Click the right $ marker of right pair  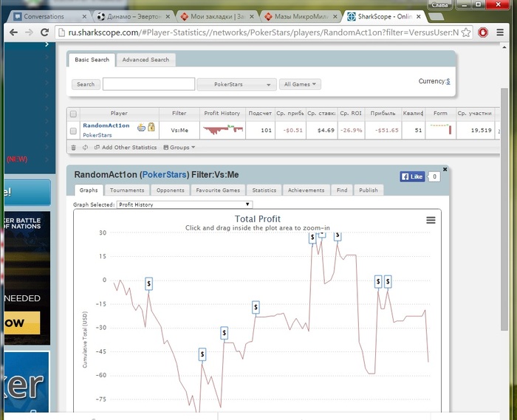point(388,282)
